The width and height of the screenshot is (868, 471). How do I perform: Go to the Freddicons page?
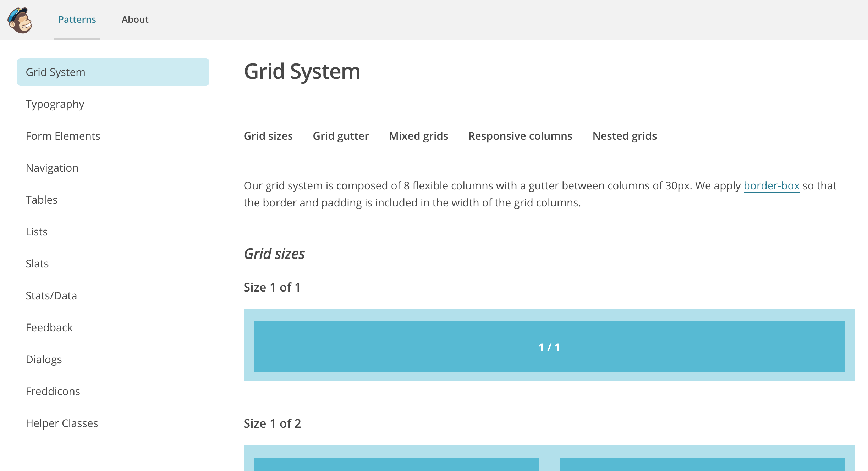pos(53,392)
